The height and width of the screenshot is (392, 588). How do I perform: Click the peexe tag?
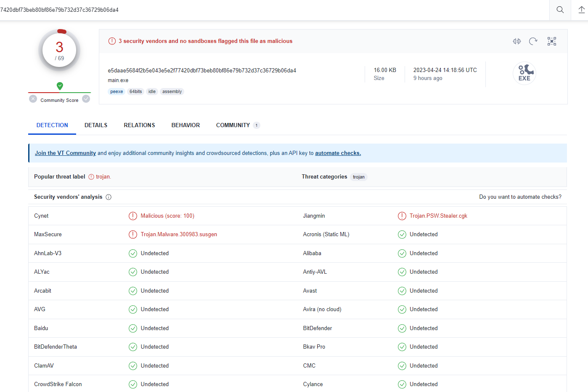point(117,92)
